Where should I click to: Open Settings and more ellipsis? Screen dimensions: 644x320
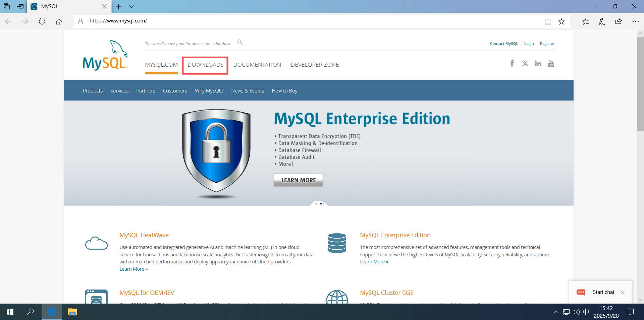pyautogui.click(x=636, y=21)
